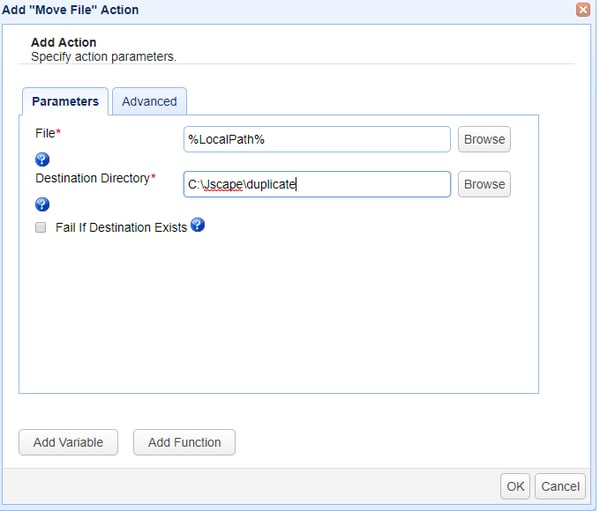
Task: Enable the Fail If Destination Exists checkbox
Action: pyautogui.click(x=41, y=227)
